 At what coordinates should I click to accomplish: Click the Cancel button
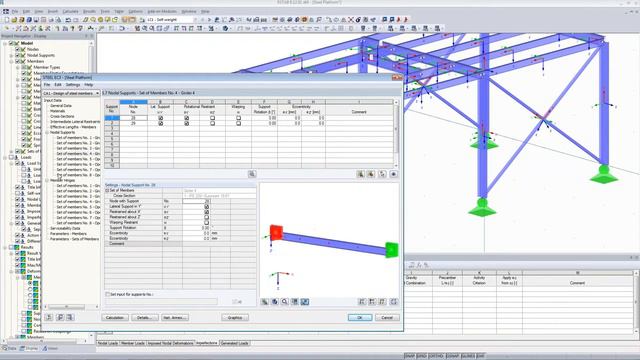click(387, 318)
